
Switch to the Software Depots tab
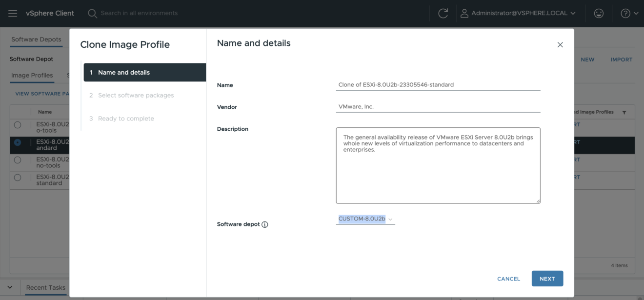36,40
